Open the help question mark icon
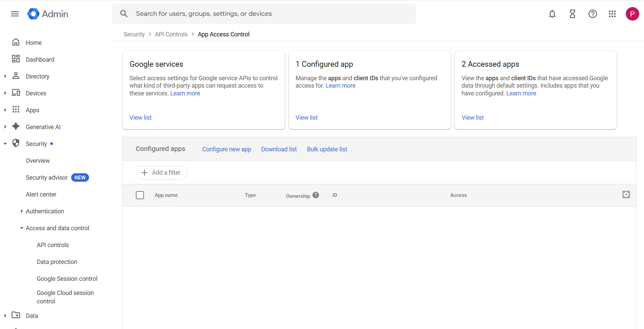 click(593, 14)
